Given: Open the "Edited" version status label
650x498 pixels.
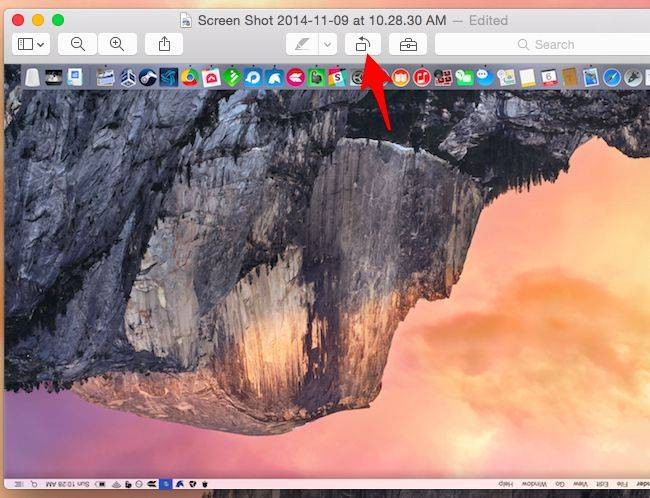Looking at the screenshot, I should point(488,20).
